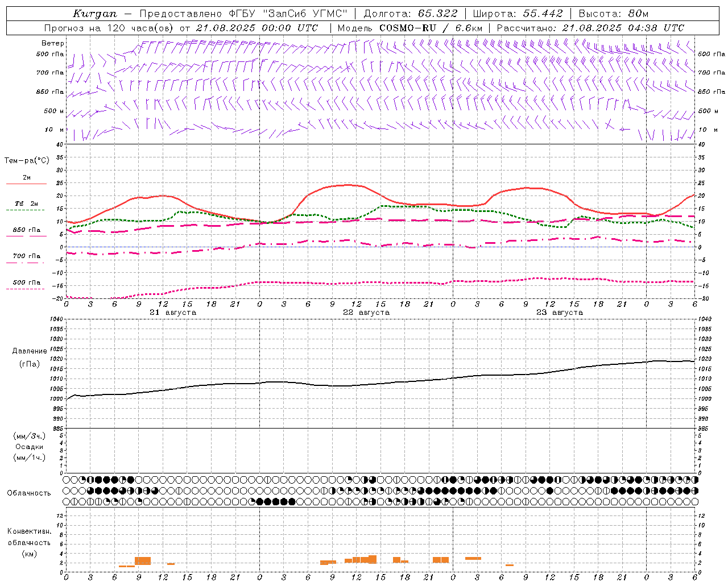Click the "Тем-ра(°C)" temperature panel label

click(x=27, y=161)
